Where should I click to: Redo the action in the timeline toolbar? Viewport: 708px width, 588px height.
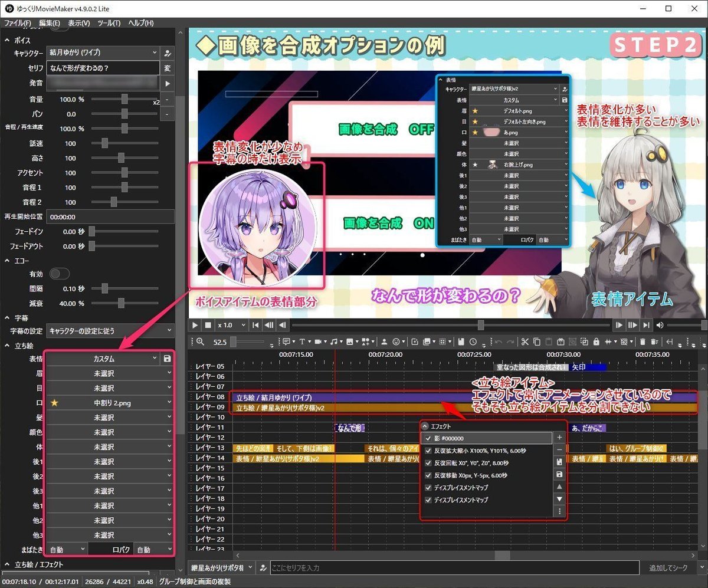pos(510,341)
